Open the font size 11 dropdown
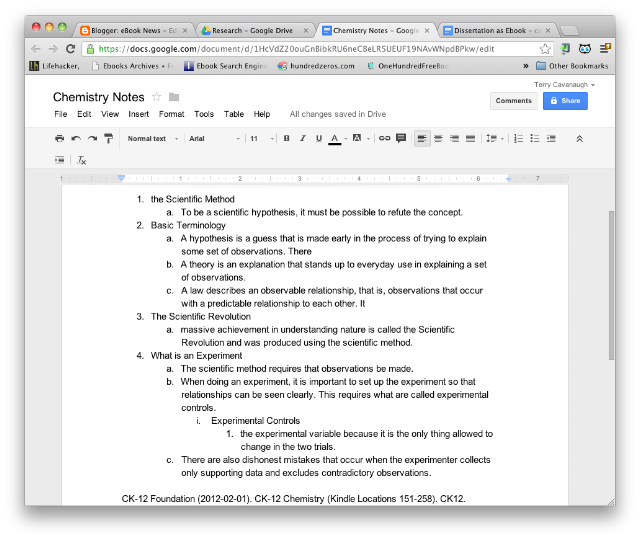 coord(262,139)
